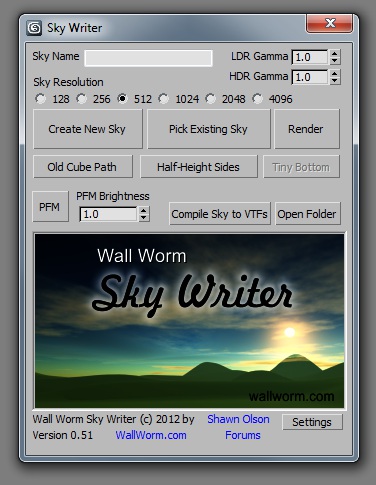376x485 pixels.
Task: Click the "Wall Worm Sky Writer (c) 2012 by" text
Action: [113, 419]
